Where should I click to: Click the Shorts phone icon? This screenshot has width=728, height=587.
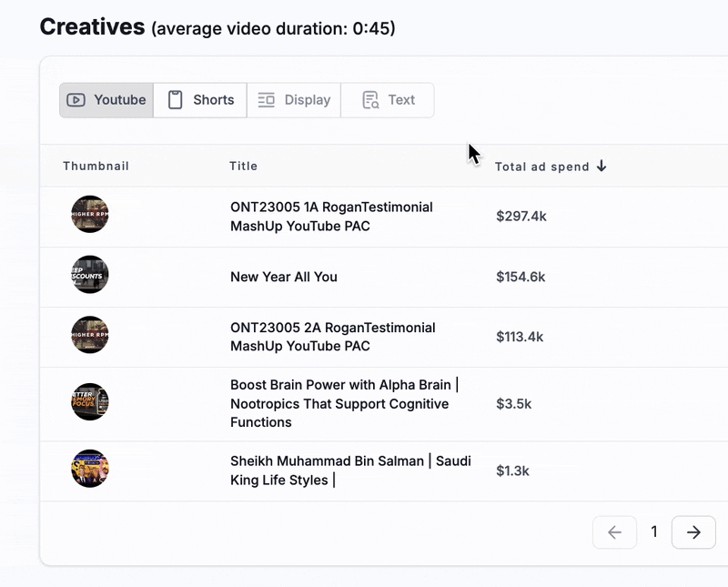pos(175,100)
